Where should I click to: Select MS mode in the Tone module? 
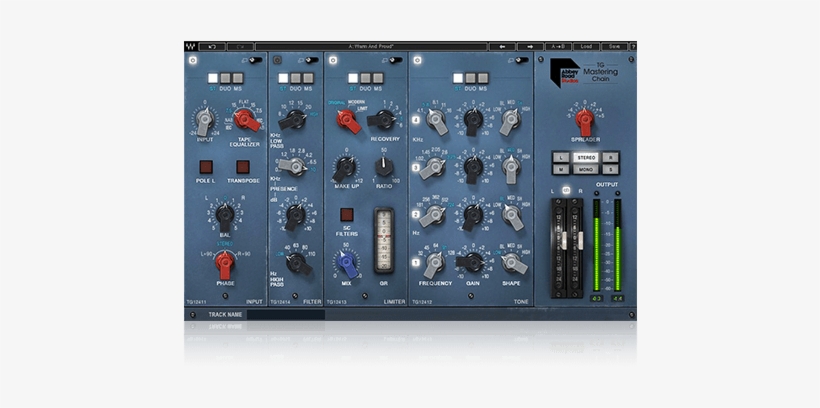click(x=483, y=78)
